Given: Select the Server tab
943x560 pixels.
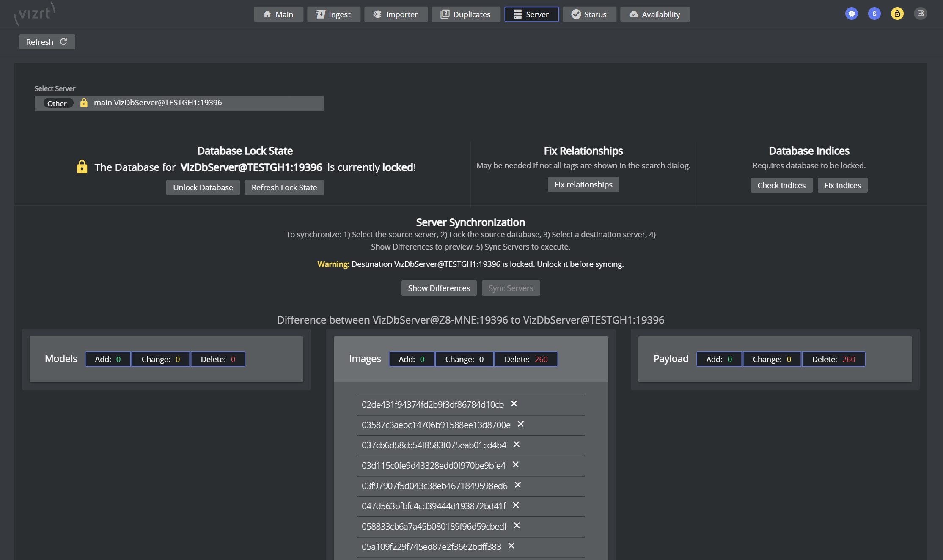Looking at the screenshot, I should pos(531,14).
